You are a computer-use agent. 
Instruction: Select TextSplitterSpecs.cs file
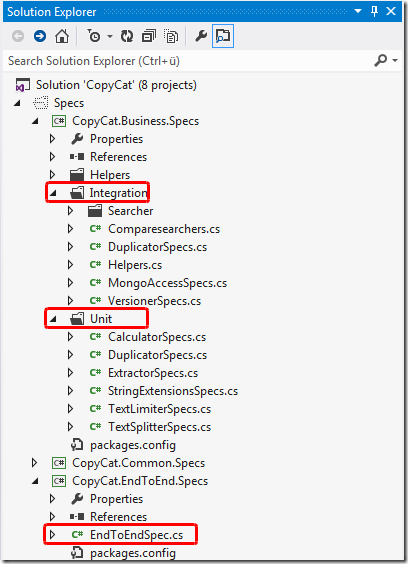[x=160, y=427]
